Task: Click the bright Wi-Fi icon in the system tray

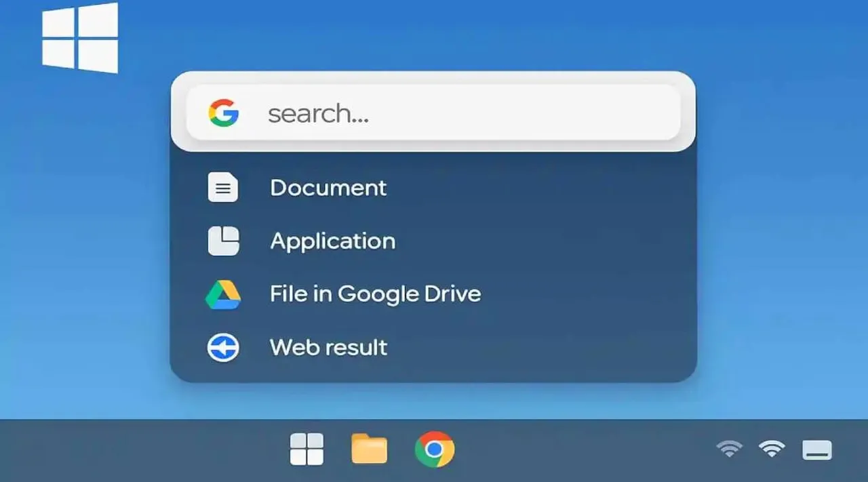Action: coord(772,449)
